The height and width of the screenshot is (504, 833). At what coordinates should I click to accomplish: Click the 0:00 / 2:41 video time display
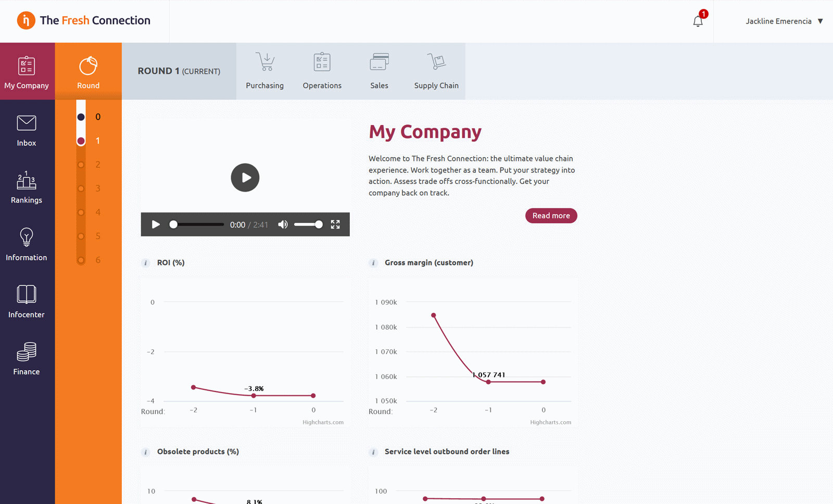pyautogui.click(x=249, y=225)
